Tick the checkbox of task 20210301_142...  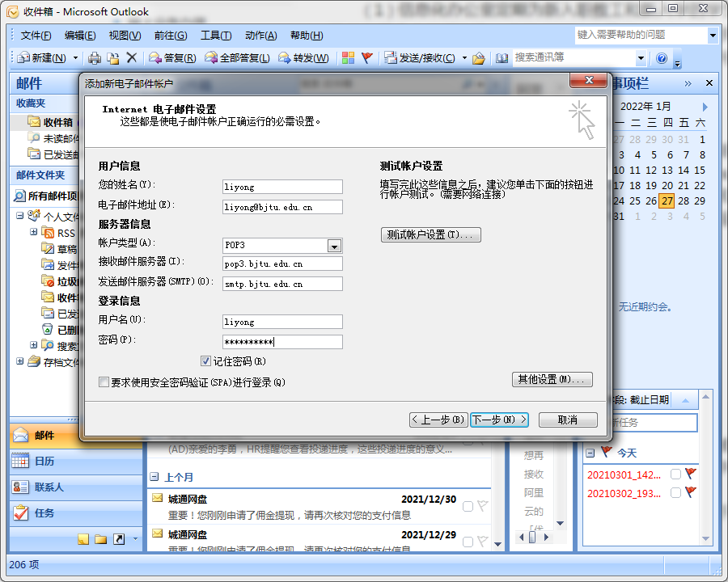(675, 474)
